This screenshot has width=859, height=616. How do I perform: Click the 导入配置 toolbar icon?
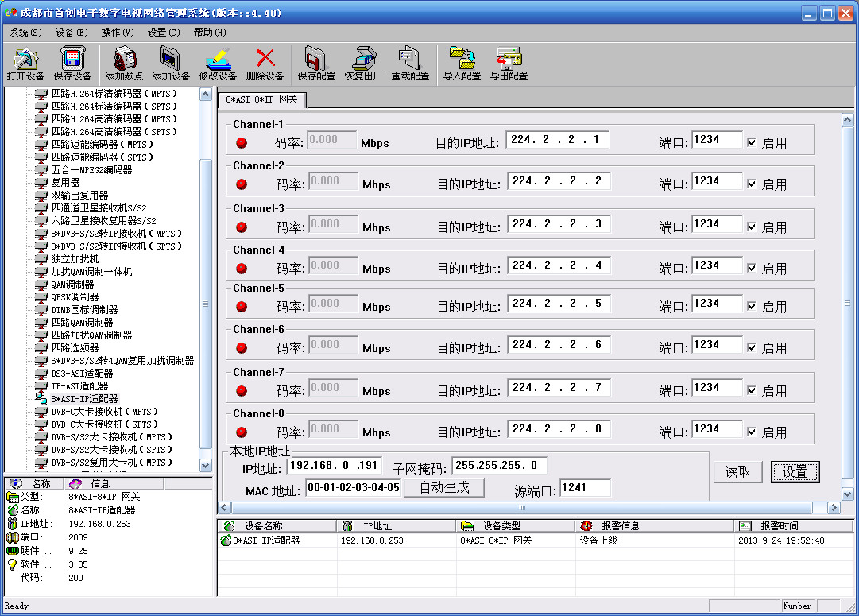pyautogui.click(x=462, y=59)
